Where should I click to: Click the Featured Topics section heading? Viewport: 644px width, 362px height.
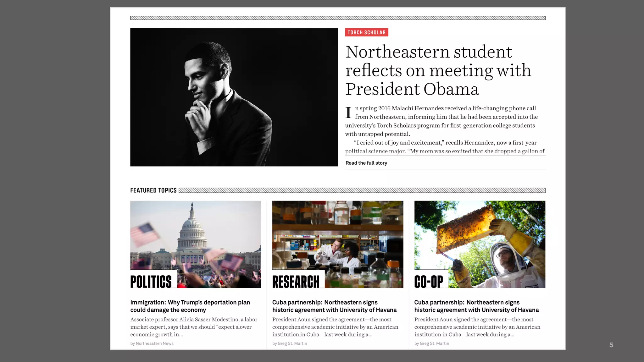point(153,190)
